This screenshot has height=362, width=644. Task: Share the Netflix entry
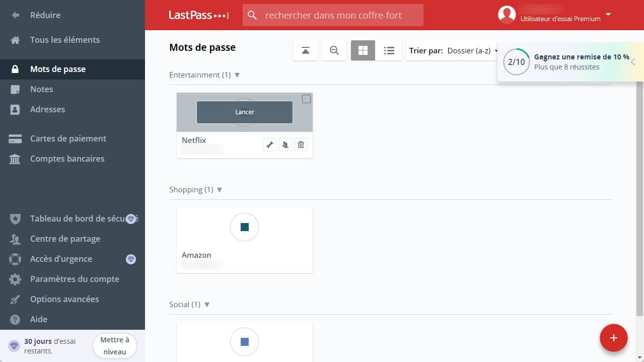[x=285, y=145]
